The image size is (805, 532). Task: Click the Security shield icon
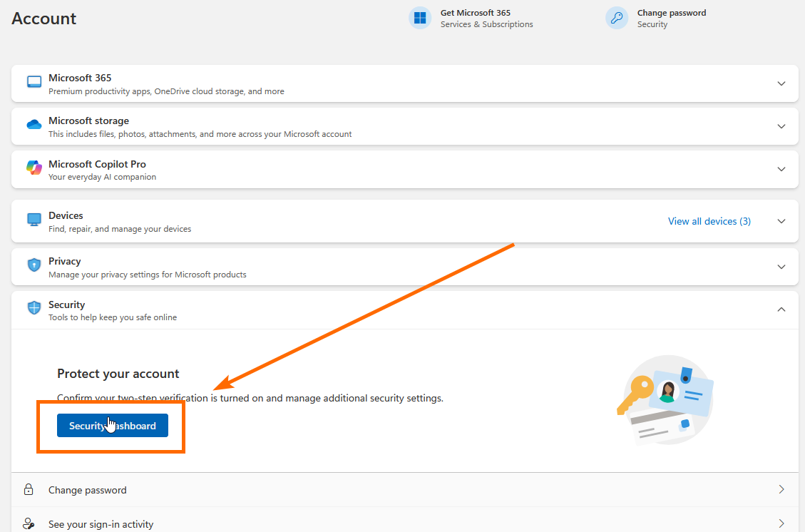click(x=34, y=308)
